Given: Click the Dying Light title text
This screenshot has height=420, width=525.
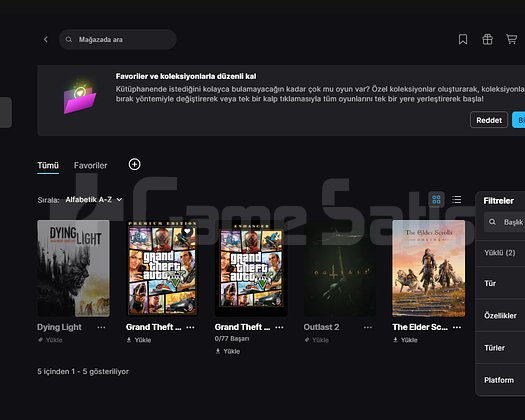Looking at the screenshot, I should 59,327.
